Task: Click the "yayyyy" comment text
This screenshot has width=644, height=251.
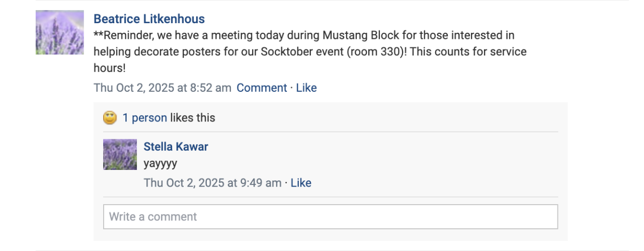Action: 160,164
